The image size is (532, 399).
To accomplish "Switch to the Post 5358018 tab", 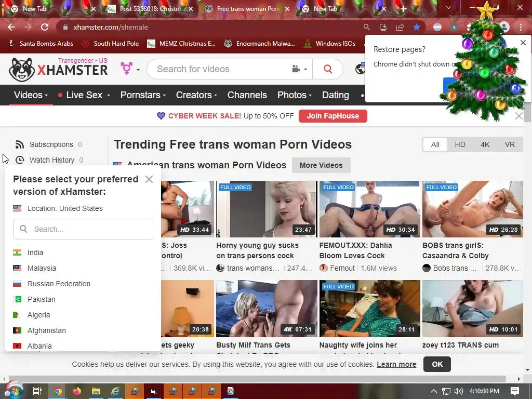I will (x=150, y=9).
